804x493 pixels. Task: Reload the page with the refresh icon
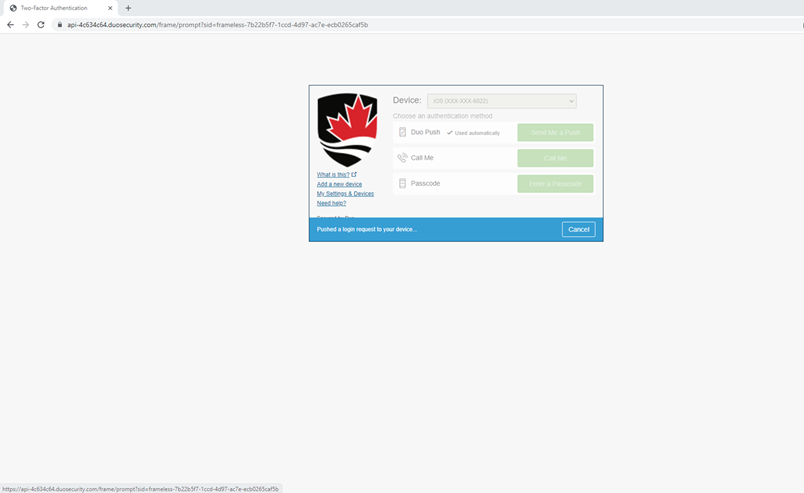[41, 24]
